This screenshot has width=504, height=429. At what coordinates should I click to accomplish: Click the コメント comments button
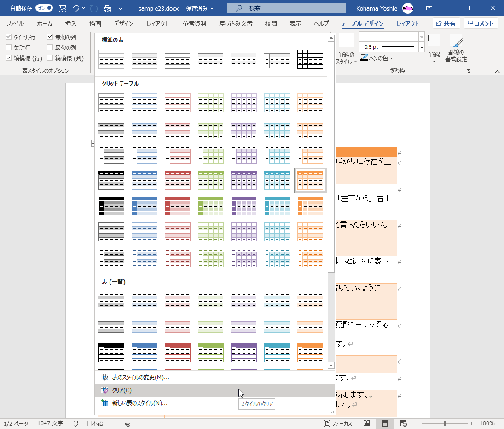click(481, 23)
